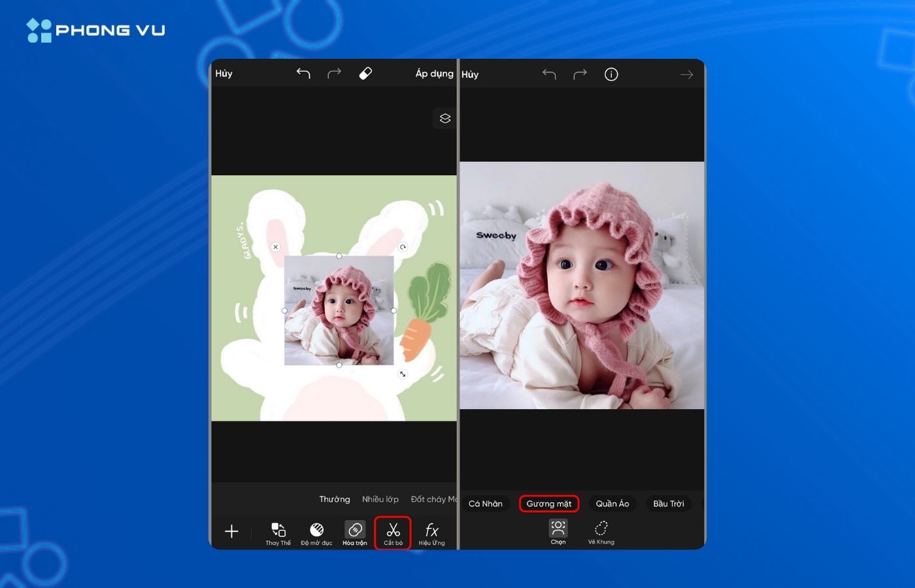Tap Áp dụng to apply changes
The height and width of the screenshot is (588, 915).
[435, 74]
